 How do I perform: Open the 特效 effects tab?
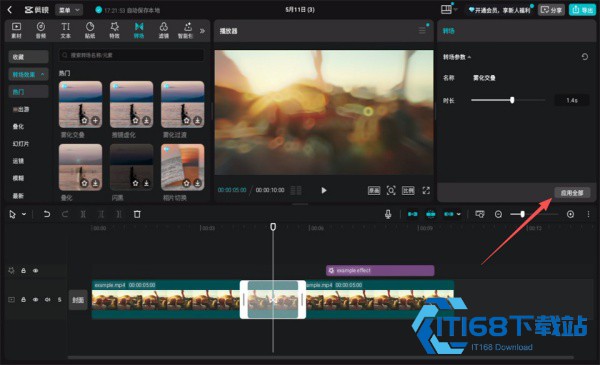coord(114,30)
